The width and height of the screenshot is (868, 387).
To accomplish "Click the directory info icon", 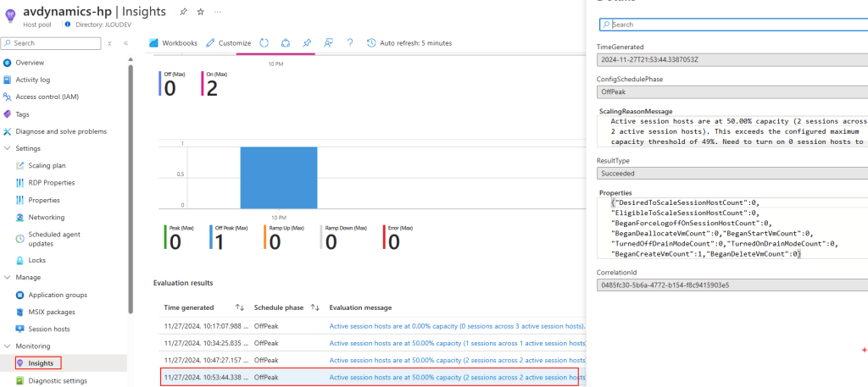I will [68, 25].
